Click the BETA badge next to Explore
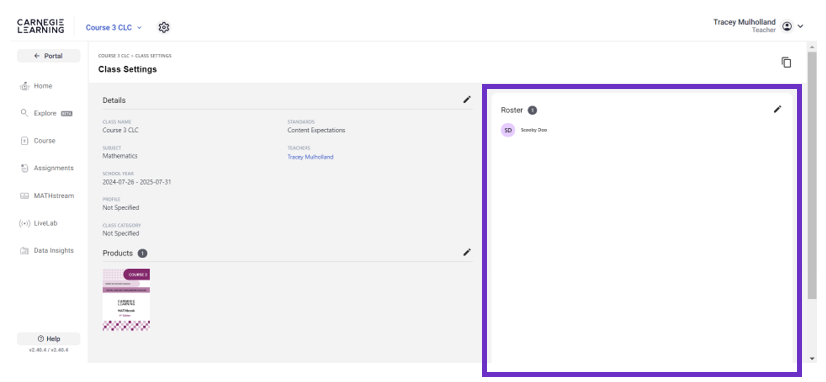The width and height of the screenshot is (826, 382). tap(66, 113)
